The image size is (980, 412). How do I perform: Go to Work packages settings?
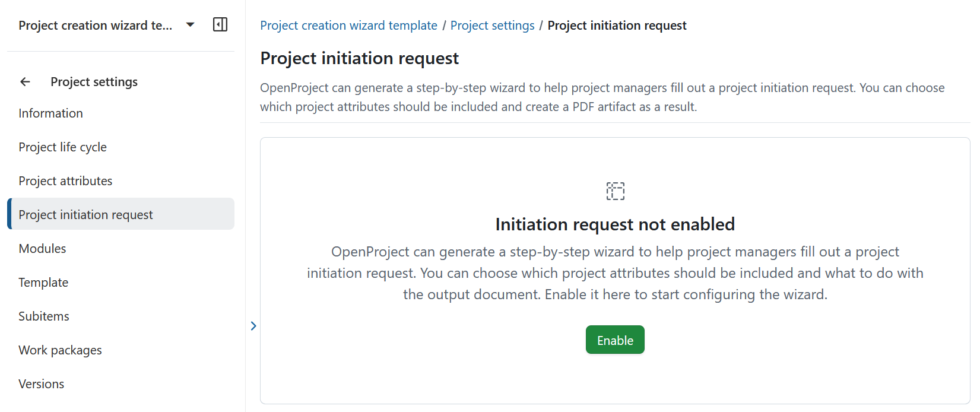pyautogui.click(x=60, y=350)
